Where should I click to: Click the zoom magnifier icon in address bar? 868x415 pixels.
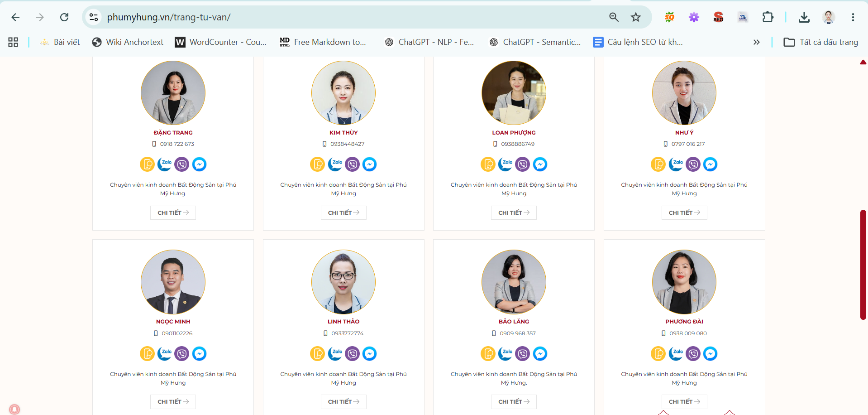point(614,17)
